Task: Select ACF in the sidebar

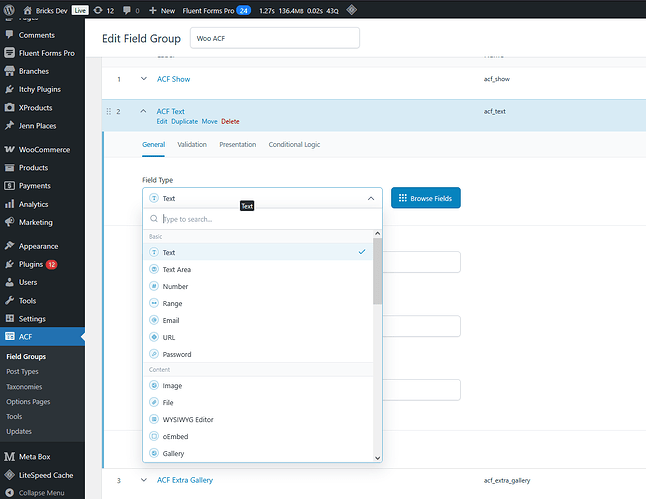Action: 42,337
